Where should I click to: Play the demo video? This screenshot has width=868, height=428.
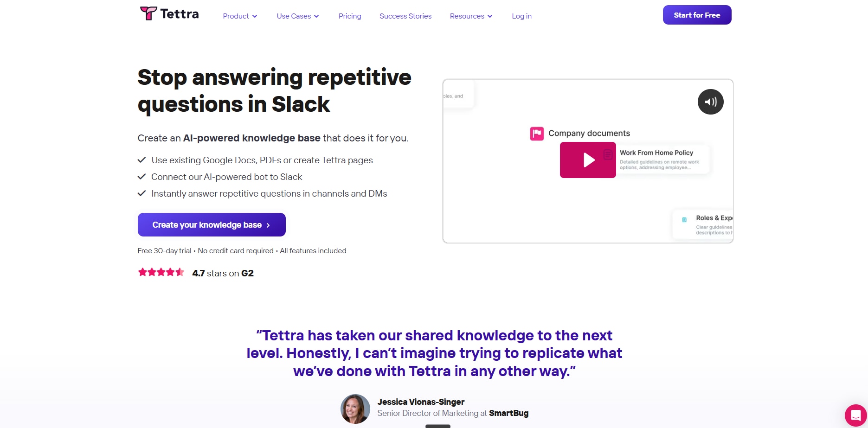click(x=588, y=160)
